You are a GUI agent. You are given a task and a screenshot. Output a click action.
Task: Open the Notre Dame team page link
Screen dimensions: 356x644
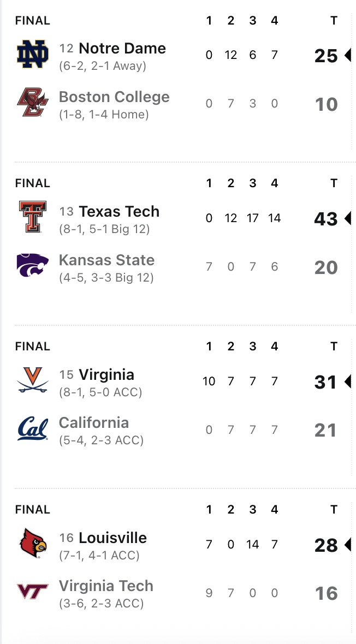tap(122, 48)
